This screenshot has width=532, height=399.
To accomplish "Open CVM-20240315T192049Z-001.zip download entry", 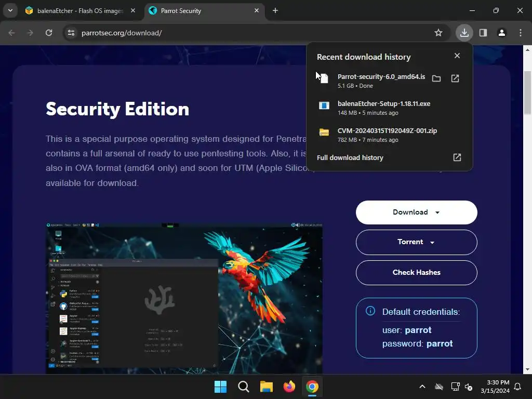I will [389, 135].
